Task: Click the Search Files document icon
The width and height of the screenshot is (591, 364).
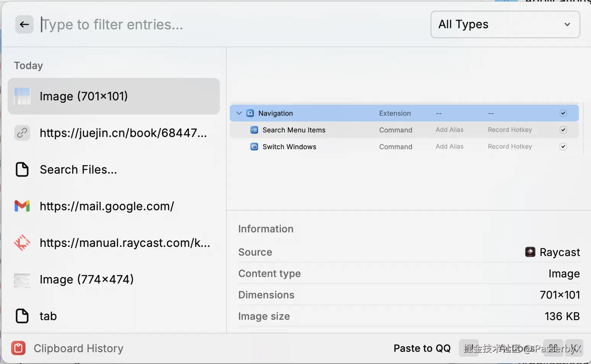Action: click(22, 169)
